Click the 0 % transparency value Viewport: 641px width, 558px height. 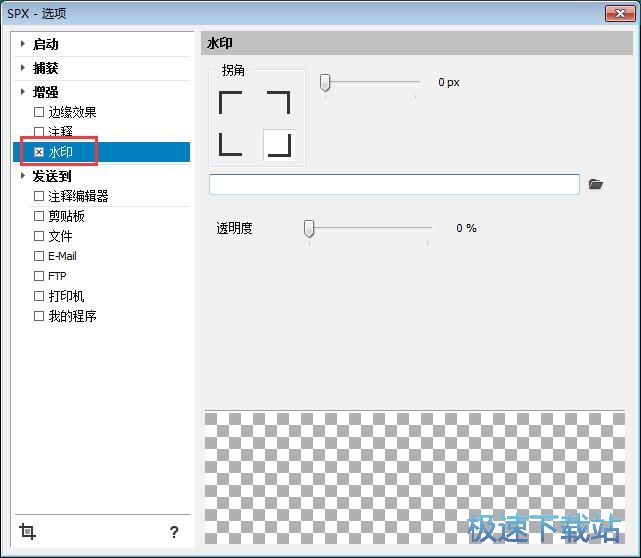(466, 228)
